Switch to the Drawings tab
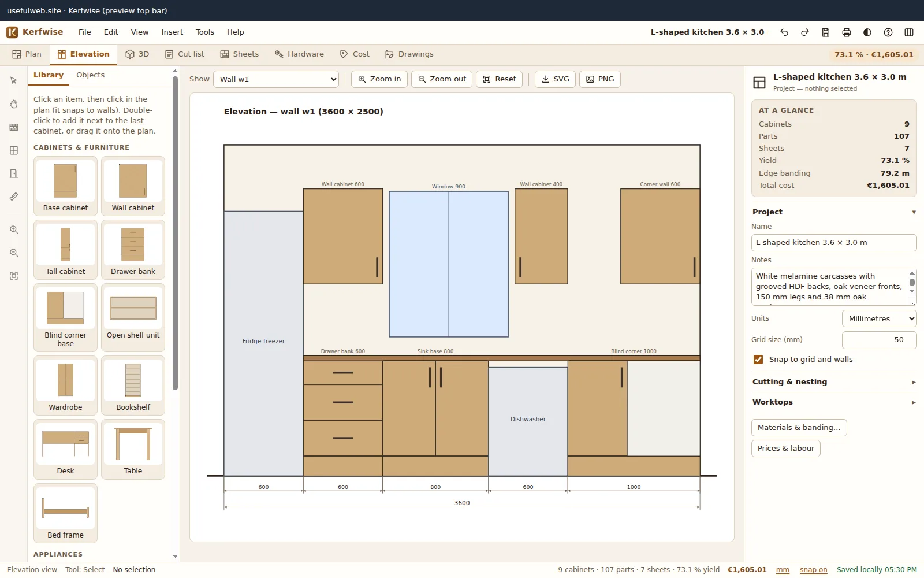The height and width of the screenshot is (578, 924). pos(409,54)
